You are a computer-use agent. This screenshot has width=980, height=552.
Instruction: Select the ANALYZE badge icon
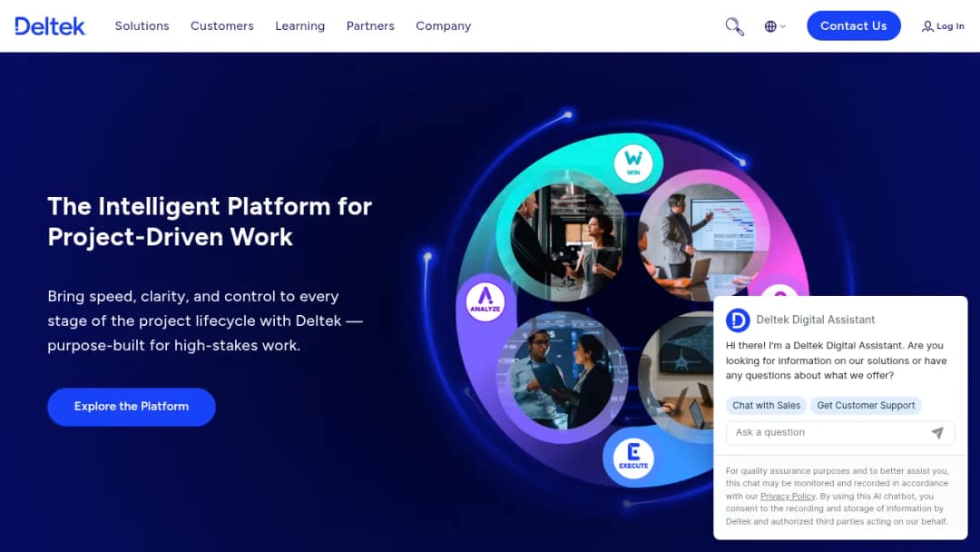[485, 302]
